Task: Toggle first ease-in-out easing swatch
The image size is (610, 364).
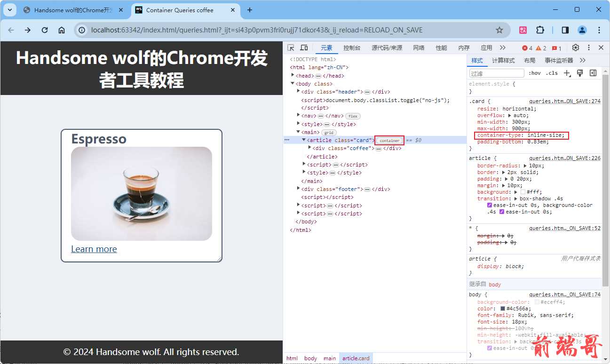Action: tap(490, 205)
